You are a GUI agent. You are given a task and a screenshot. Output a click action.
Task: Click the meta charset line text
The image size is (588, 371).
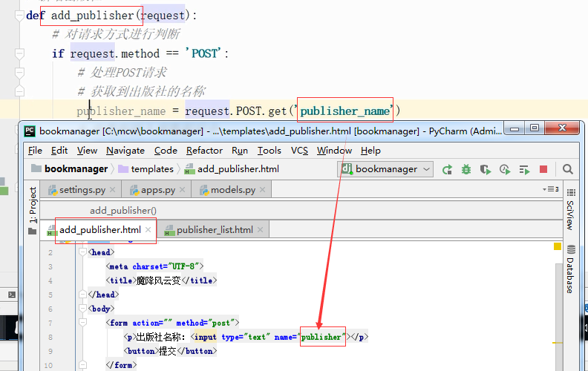click(x=154, y=266)
